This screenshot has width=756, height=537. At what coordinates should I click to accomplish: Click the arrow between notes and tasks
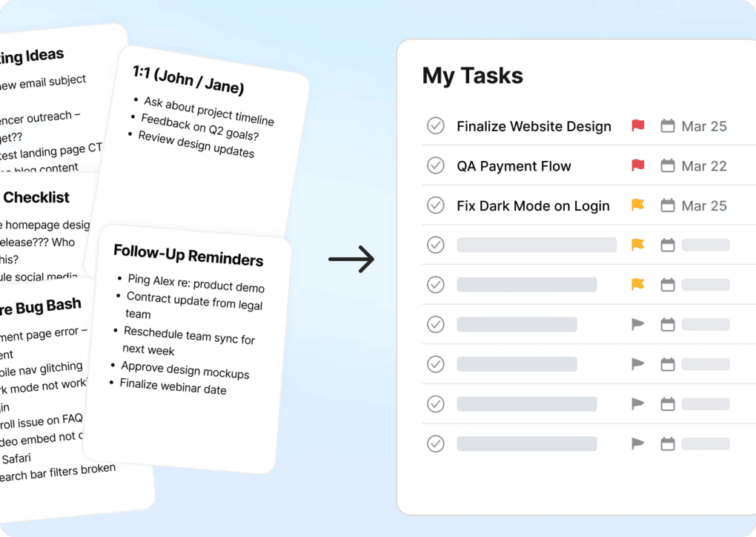(x=351, y=260)
